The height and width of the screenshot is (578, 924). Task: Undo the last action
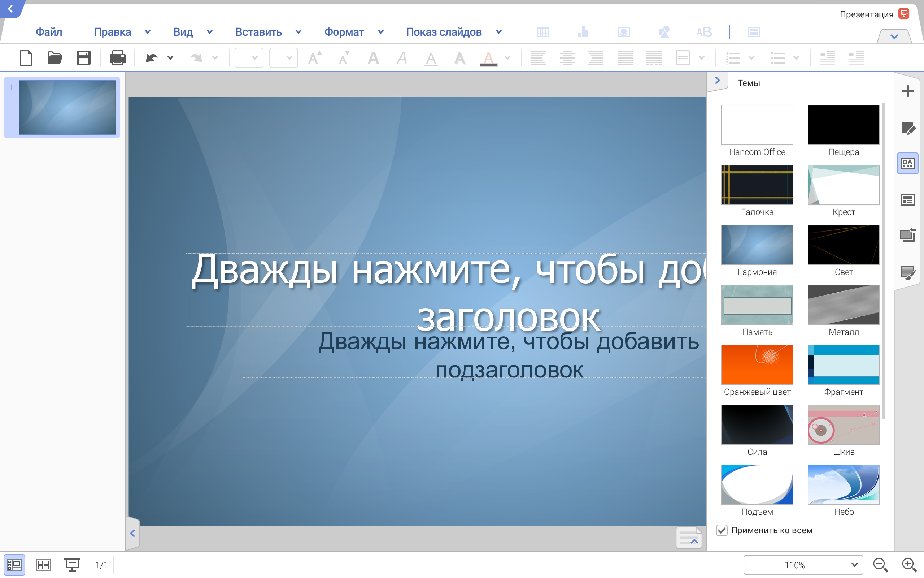point(152,58)
